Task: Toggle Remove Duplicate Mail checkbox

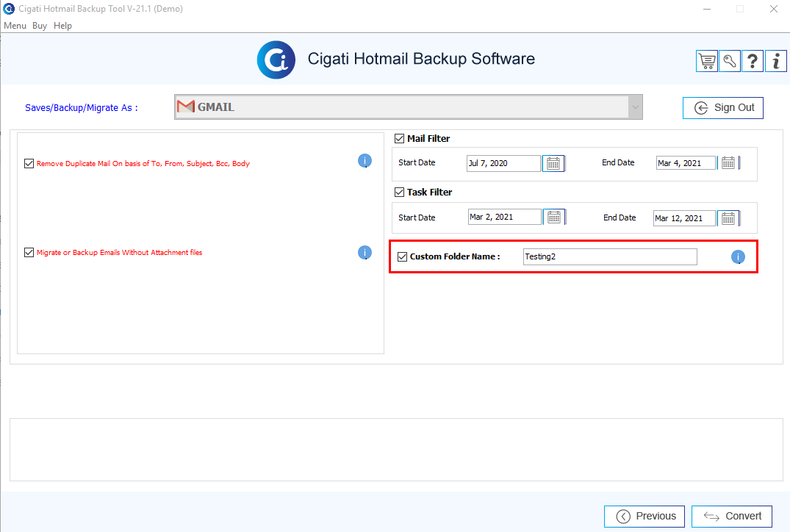Action: pos(29,163)
